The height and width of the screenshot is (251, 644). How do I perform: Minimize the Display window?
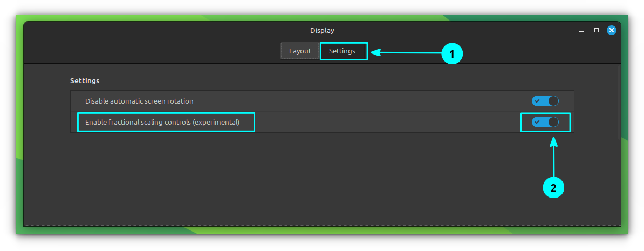[581, 31]
